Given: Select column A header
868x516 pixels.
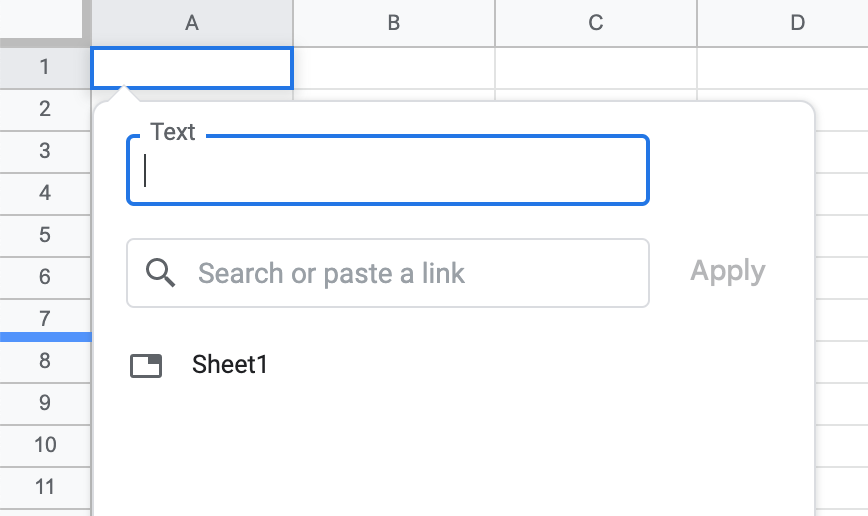Looking at the screenshot, I should click(x=192, y=23).
